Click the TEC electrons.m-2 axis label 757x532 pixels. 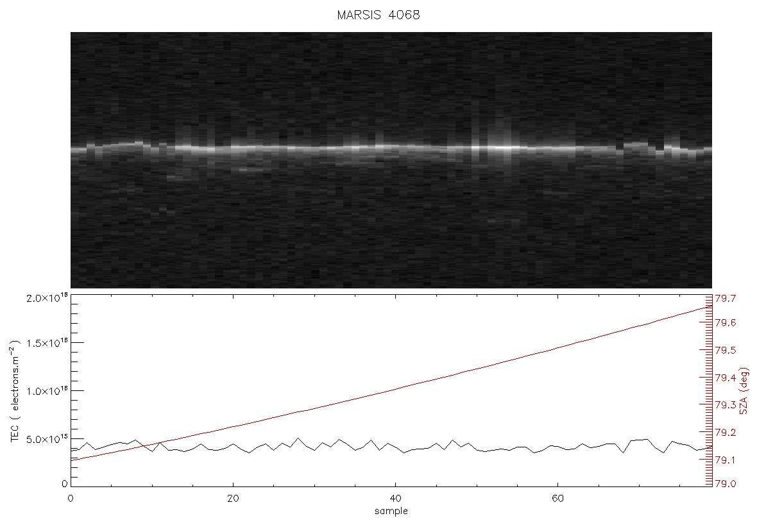pos(15,392)
